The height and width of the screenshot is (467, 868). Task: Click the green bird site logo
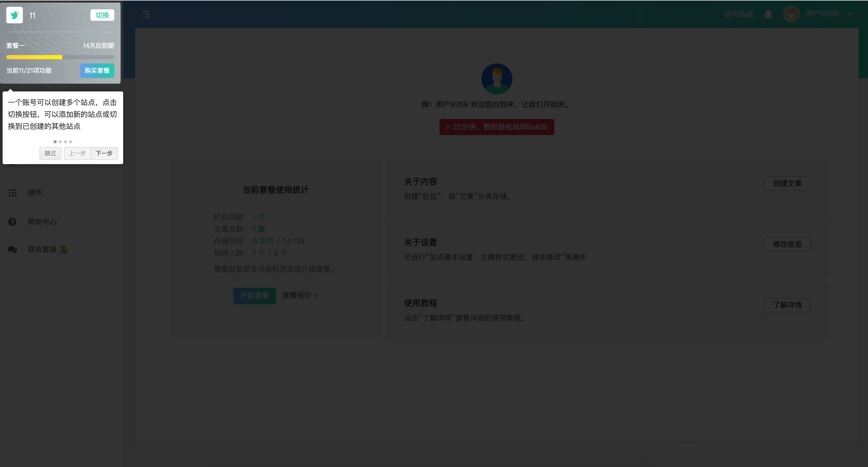(x=15, y=15)
